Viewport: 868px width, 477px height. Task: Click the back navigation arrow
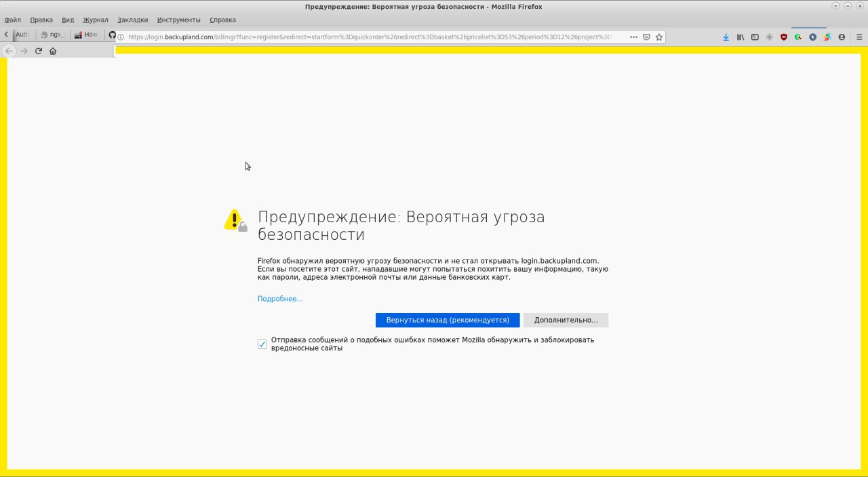pos(9,51)
